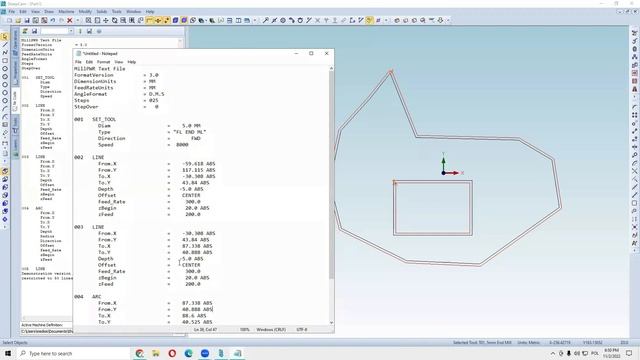This screenshot has height=360, width=640.
Task: Open Notepad's View menu
Action: point(118,62)
